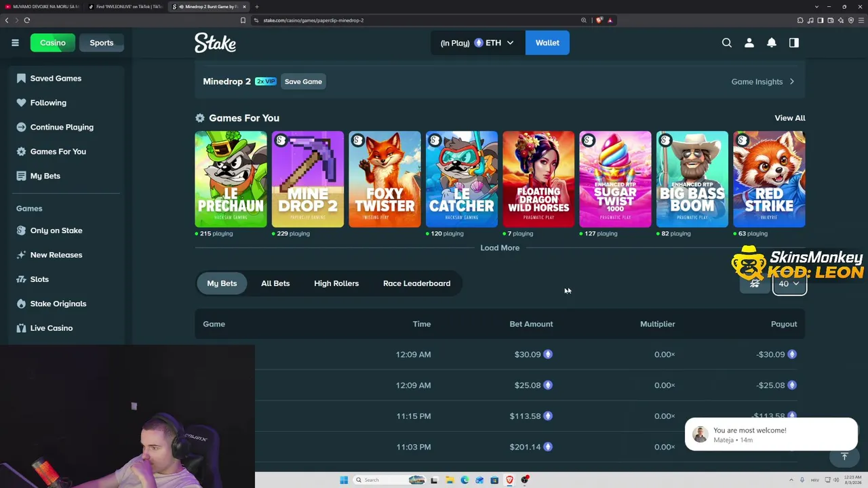Select the Race Leaderboard tab

click(x=416, y=283)
